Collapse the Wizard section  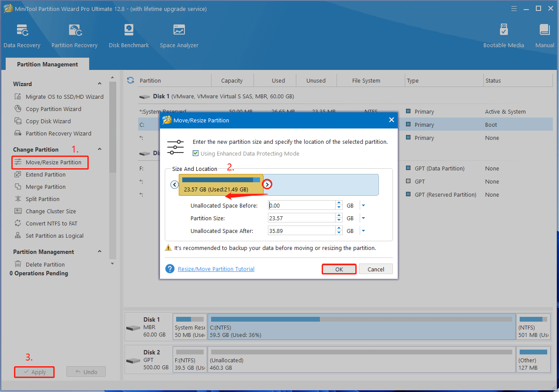click(100, 84)
